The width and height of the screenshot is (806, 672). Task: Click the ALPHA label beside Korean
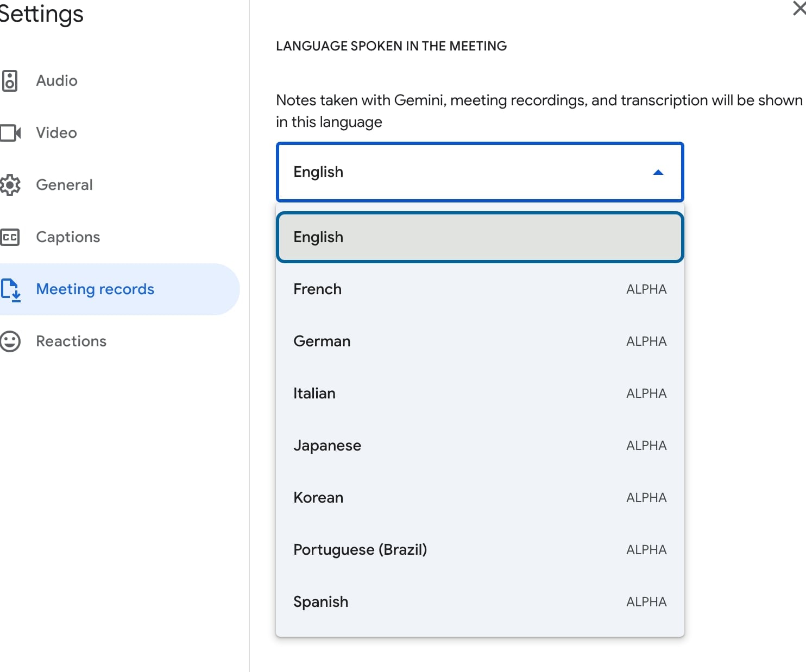(646, 498)
